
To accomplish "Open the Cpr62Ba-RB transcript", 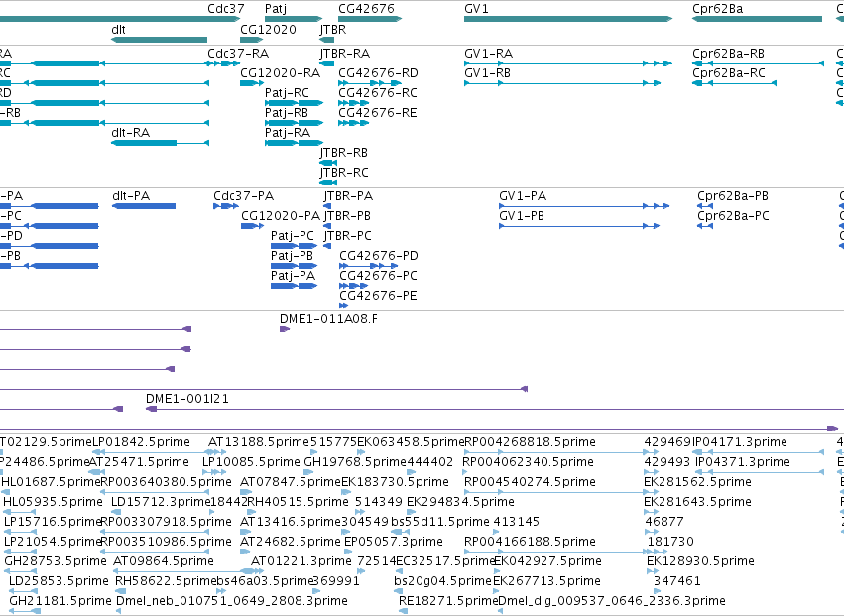I will (758, 63).
